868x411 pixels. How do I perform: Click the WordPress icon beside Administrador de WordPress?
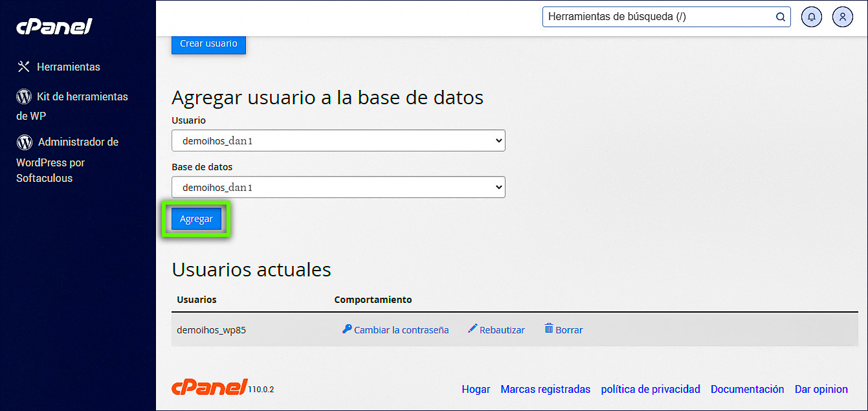24,142
